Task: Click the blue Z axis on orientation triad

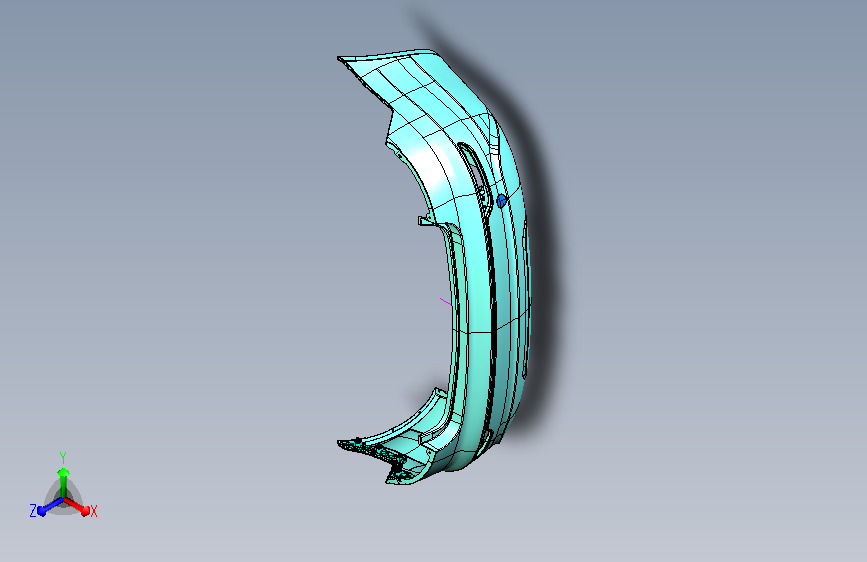Action: pyautogui.click(x=50, y=506)
